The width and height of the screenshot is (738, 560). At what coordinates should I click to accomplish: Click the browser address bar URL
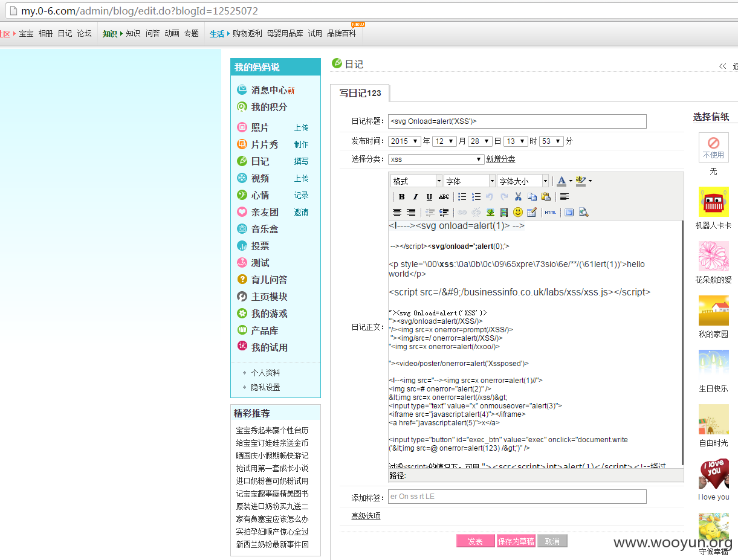[x=140, y=11]
